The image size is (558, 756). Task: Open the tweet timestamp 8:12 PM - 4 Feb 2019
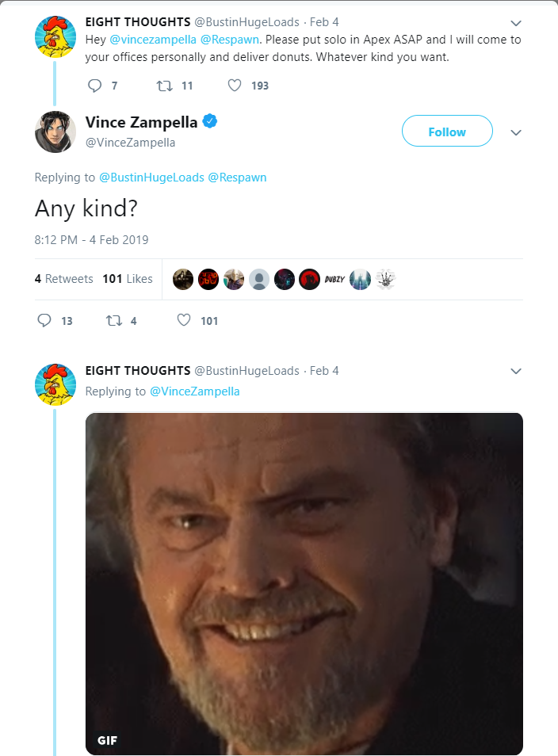[92, 239]
